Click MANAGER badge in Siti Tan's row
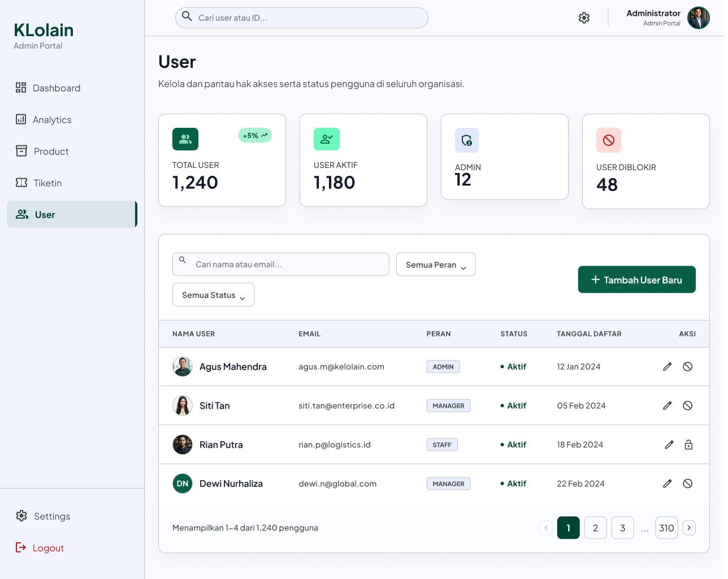The width and height of the screenshot is (728, 579). pos(449,405)
